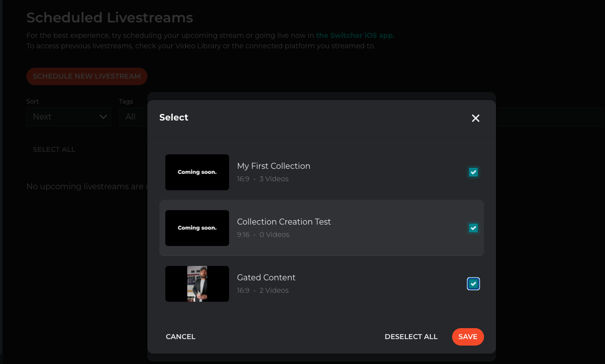Click Deselect All in the dialog

(411, 337)
